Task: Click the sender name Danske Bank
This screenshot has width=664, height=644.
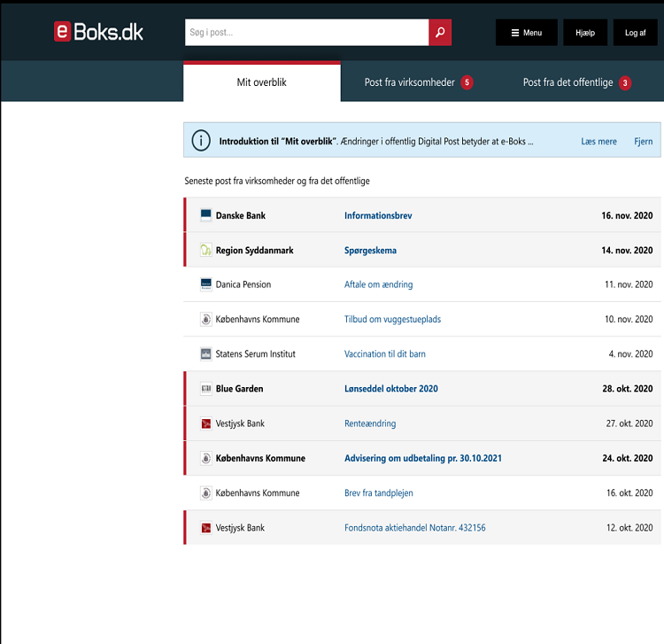Action: 241,215
